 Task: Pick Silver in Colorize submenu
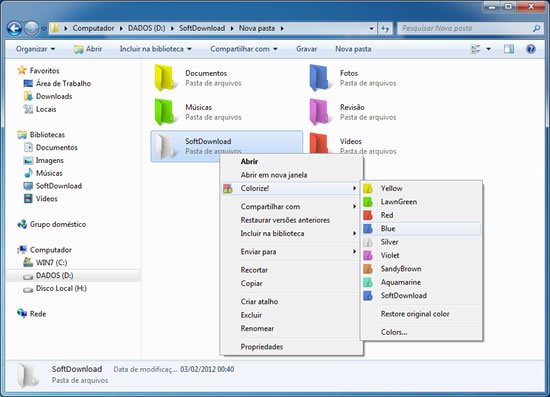point(421,242)
